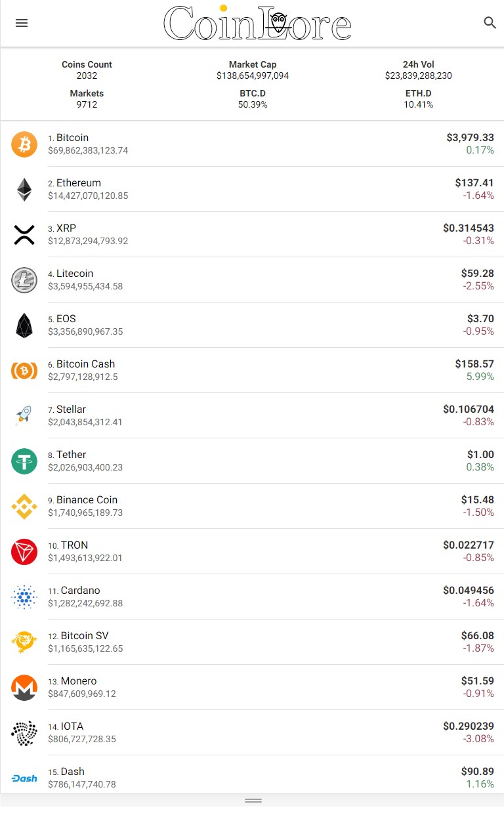Click the CoinLore logo

257,24
